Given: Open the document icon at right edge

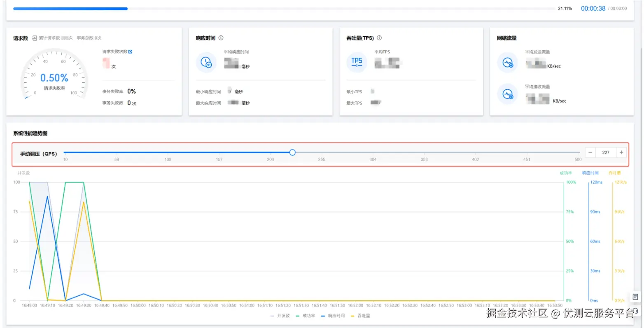Looking at the screenshot, I should (x=635, y=297).
